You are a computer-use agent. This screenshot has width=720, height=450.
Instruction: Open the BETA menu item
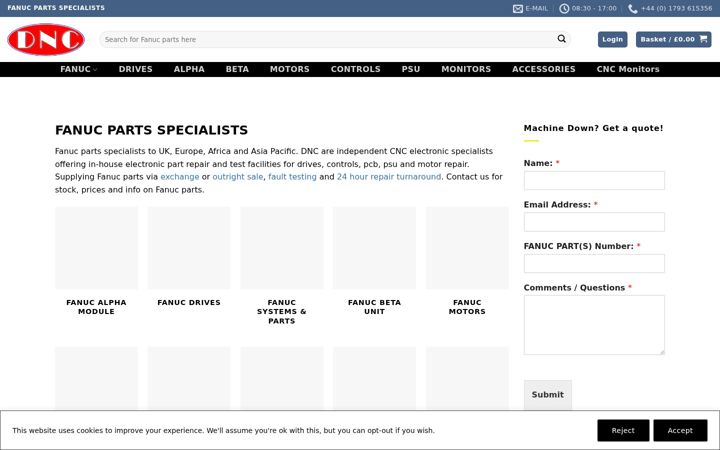pyautogui.click(x=237, y=69)
